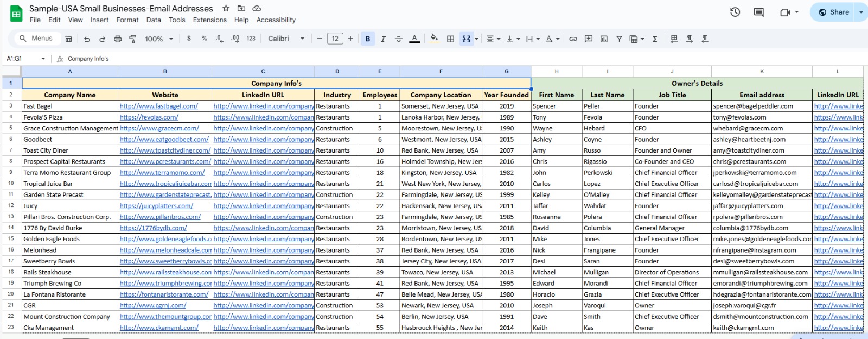Check the cloud save status icon

coord(257,9)
